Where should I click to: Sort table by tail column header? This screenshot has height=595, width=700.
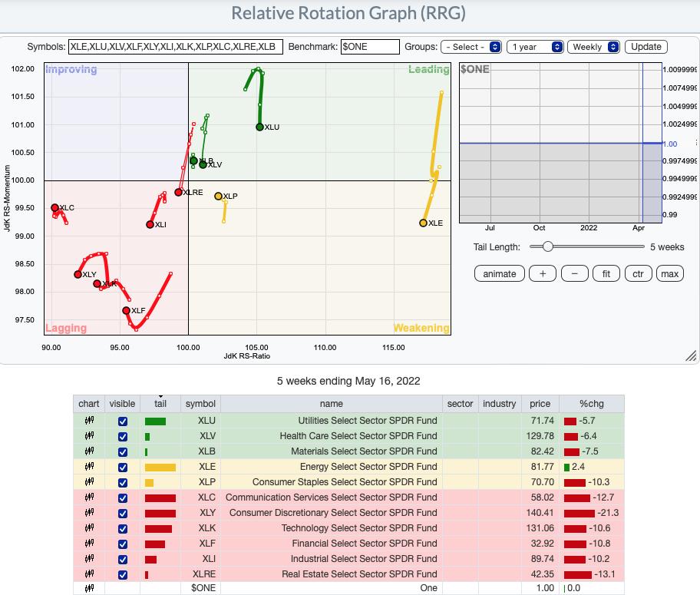coord(160,404)
